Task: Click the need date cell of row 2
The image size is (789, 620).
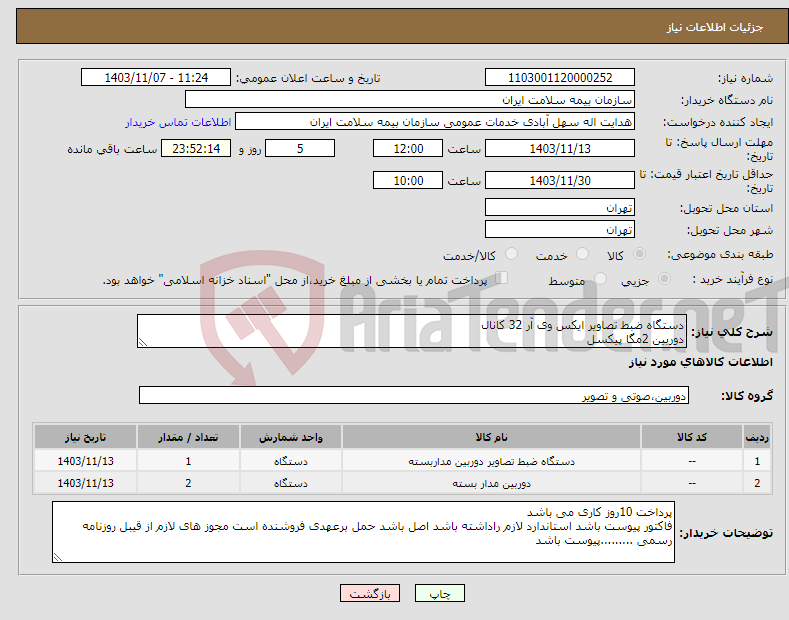Action: coord(86,483)
